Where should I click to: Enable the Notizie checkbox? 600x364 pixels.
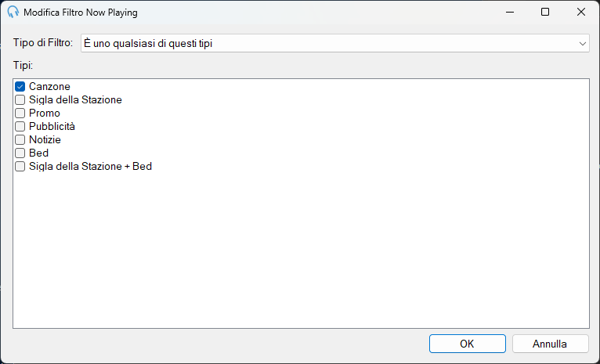[x=20, y=140]
